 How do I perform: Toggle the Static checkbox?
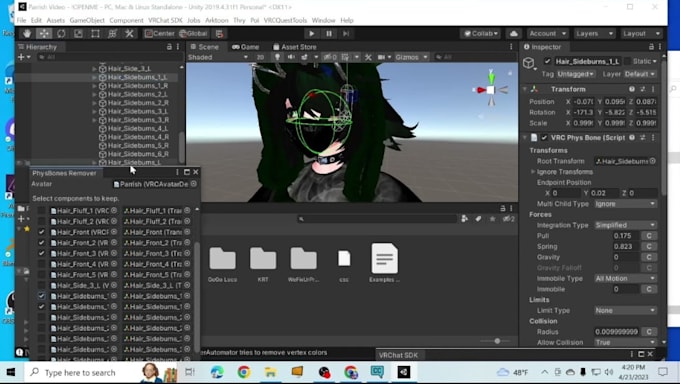(627, 61)
